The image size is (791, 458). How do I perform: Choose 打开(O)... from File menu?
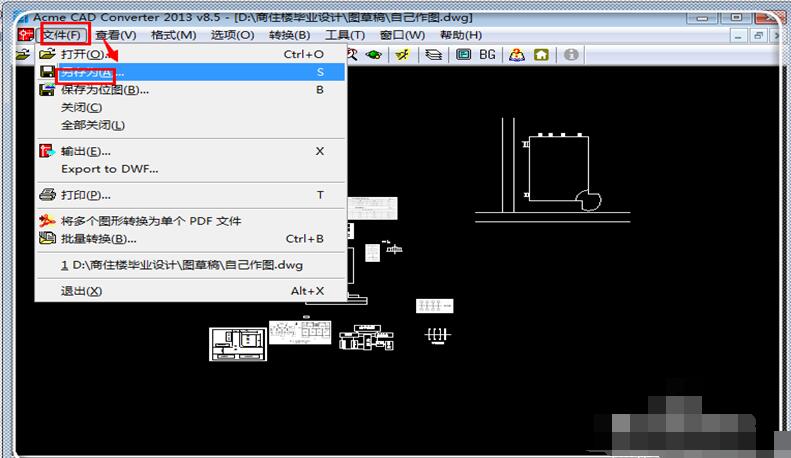click(191, 54)
